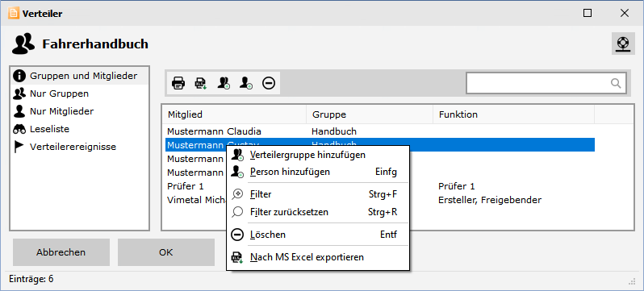The height and width of the screenshot is (291, 644).
Task: Click the Leseliste binoculars icon
Action: tap(19, 129)
